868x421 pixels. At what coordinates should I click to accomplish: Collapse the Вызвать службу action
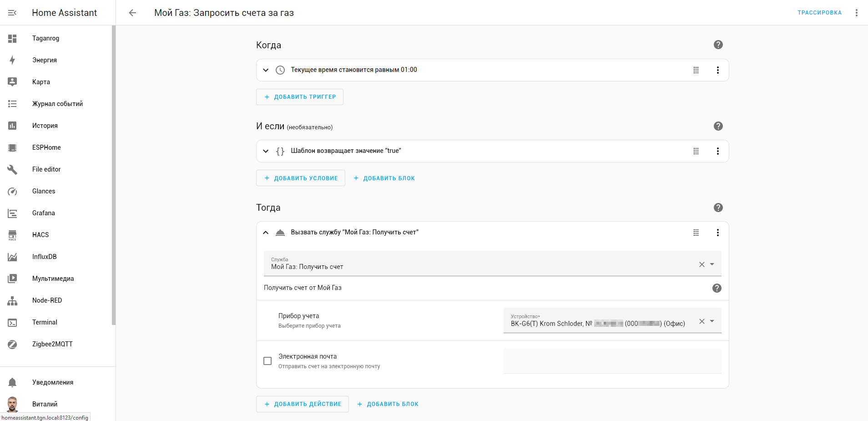266,233
